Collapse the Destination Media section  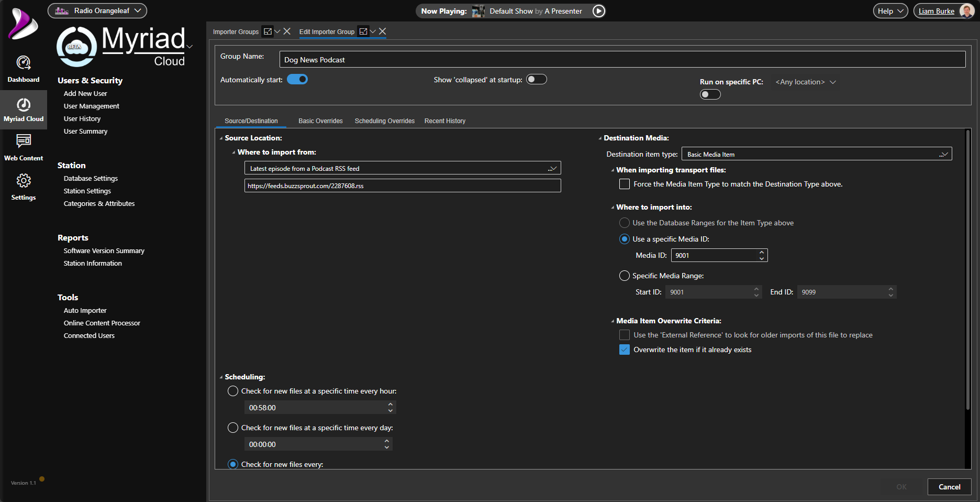[x=600, y=138]
